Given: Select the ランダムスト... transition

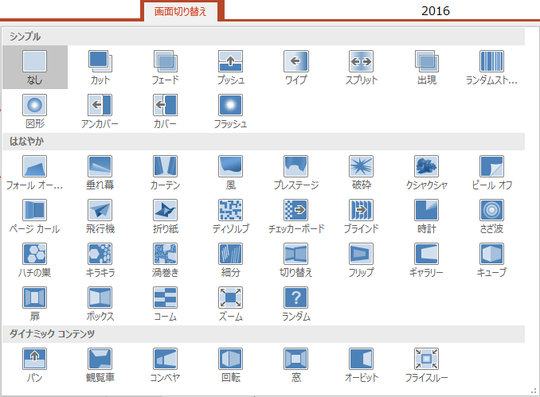Looking at the screenshot, I should coord(491,67).
